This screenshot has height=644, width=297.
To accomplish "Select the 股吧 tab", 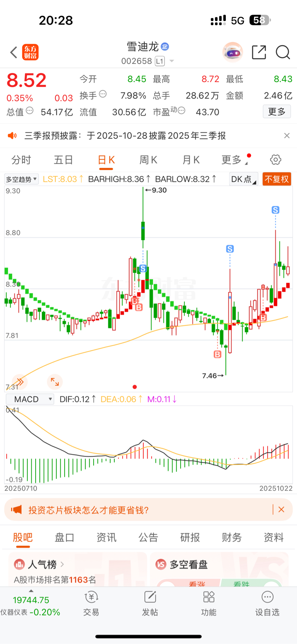I will point(23,537).
